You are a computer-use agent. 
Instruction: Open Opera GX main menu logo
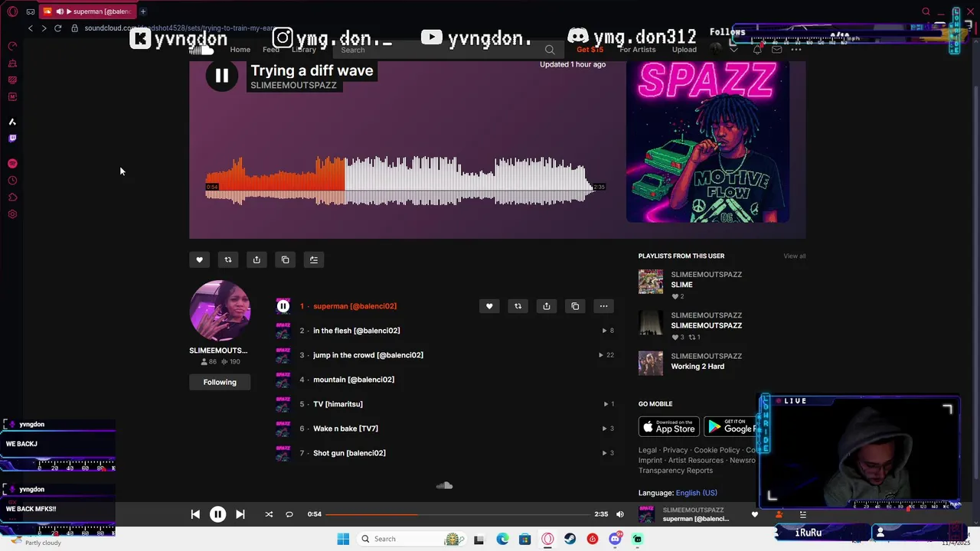coord(12,11)
